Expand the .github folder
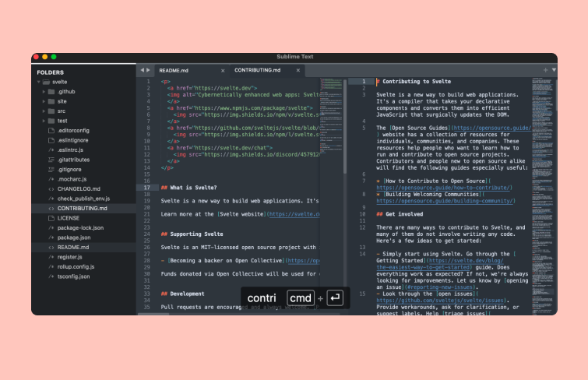 point(44,92)
